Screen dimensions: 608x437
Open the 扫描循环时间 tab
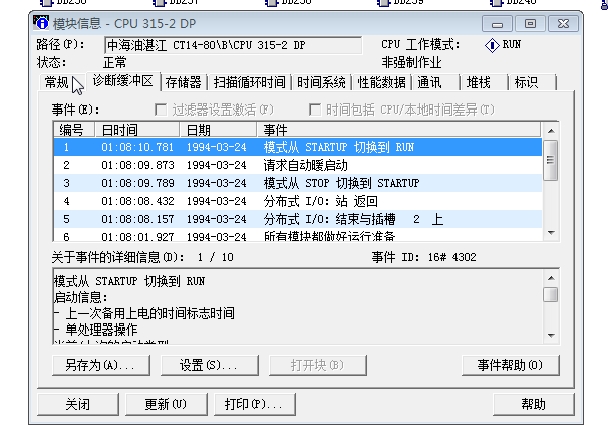pos(249,82)
